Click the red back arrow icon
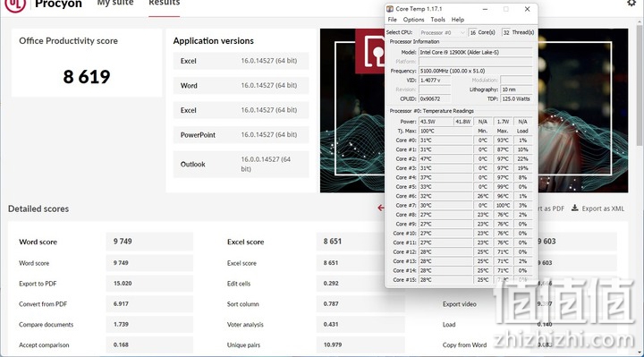 pyautogui.click(x=381, y=208)
